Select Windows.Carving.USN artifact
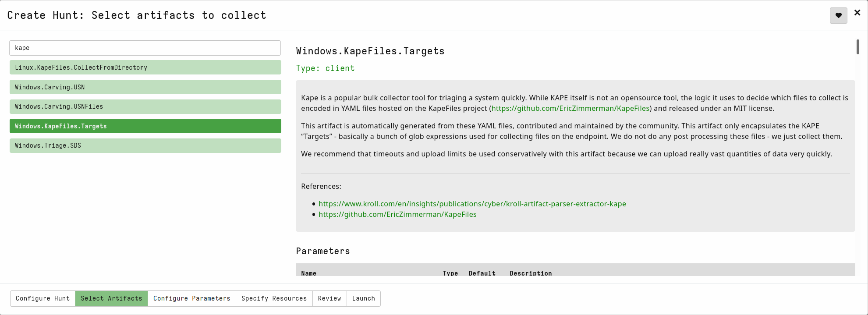This screenshot has width=868, height=315. click(145, 87)
